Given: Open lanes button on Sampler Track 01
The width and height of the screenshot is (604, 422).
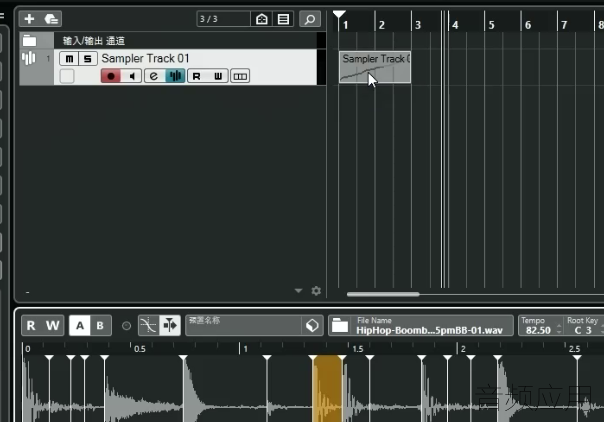Looking at the screenshot, I should click(x=240, y=76).
